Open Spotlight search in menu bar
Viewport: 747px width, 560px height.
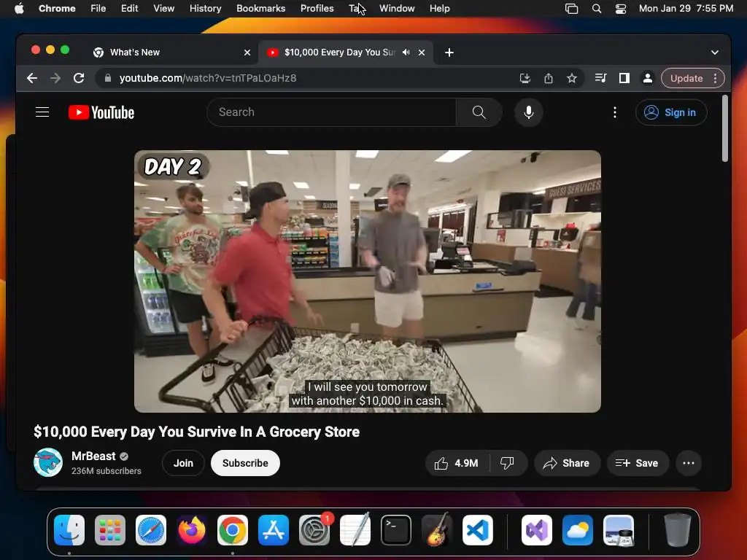pos(597,9)
